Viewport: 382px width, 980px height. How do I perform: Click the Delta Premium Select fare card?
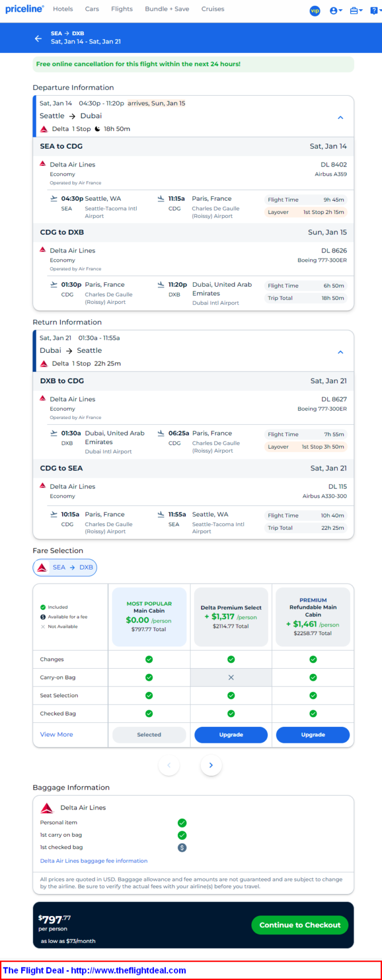point(231,616)
